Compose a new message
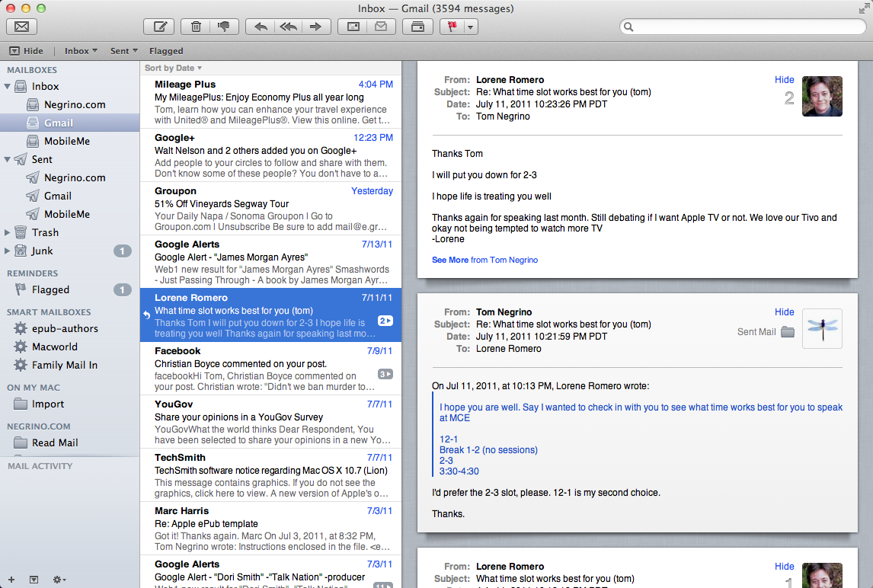The image size is (873, 588). pyautogui.click(x=159, y=27)
